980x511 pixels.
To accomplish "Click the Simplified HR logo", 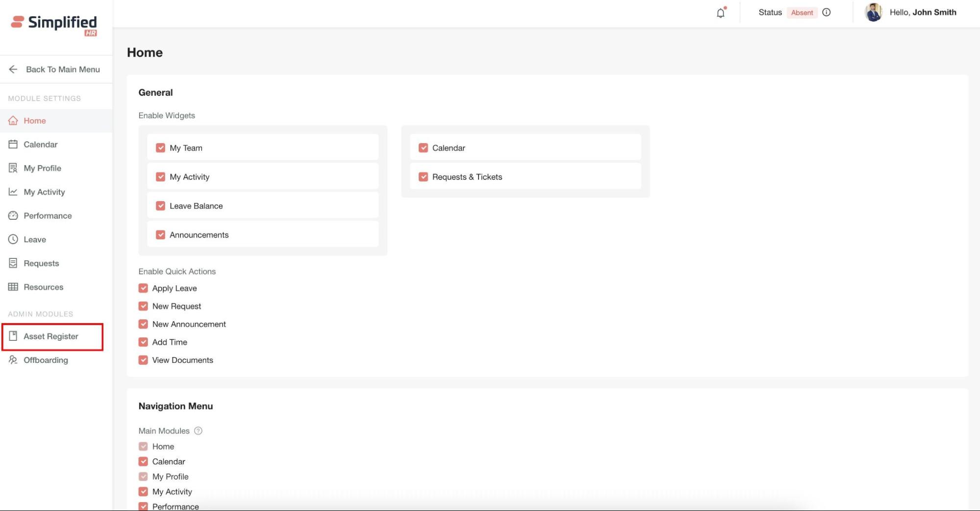I will tap(54, 25).
